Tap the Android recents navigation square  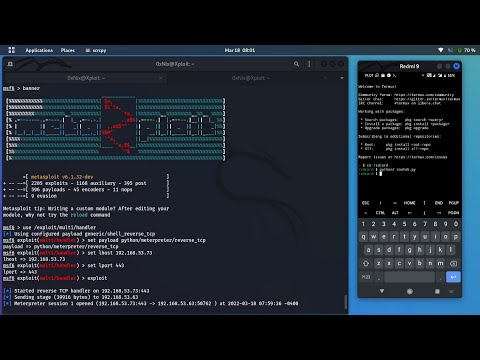pyautogui.click(x=437, y=291)
